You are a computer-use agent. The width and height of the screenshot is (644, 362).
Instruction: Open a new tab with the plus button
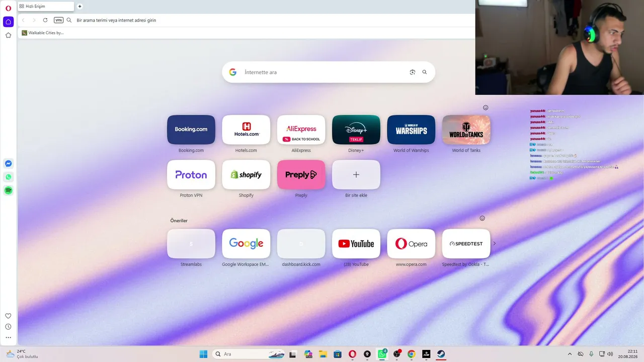[x=79, y=7]
